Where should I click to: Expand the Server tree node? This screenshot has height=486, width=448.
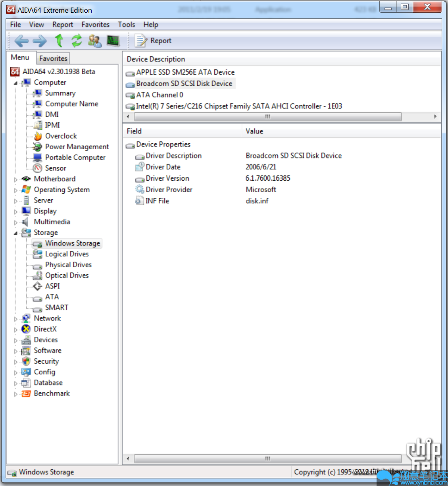coord(16,201)
